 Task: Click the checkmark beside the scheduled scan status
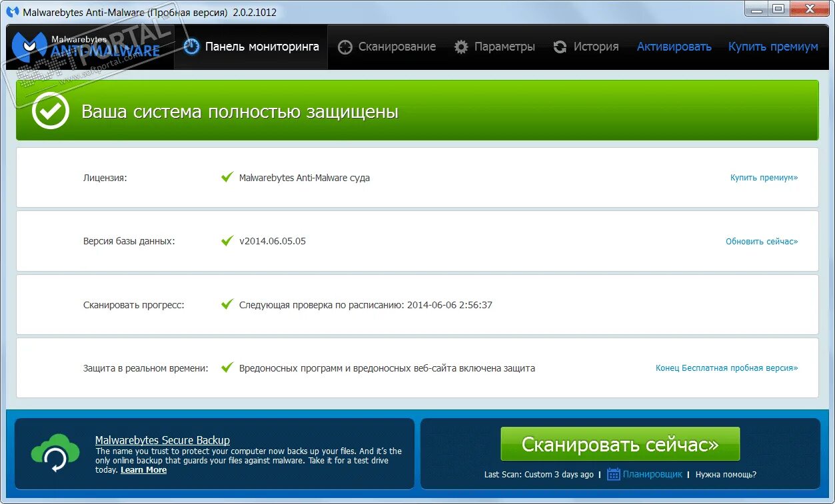click(227, 304)
